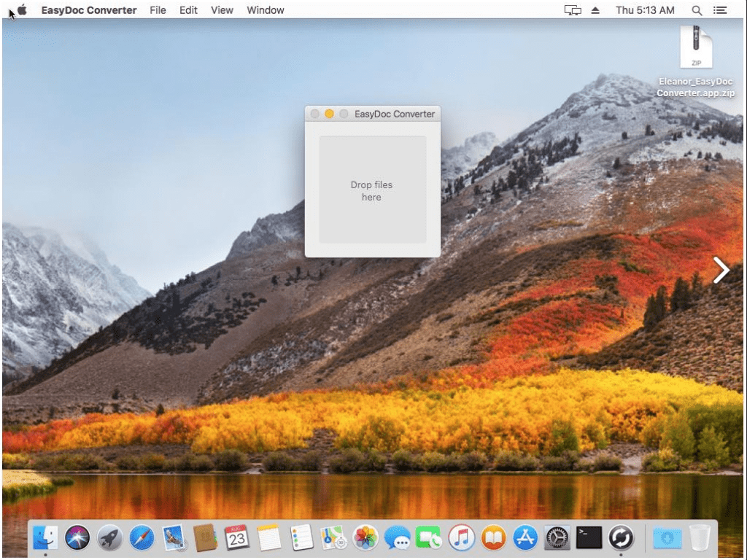
Task: Select the Eleanor_EasyDoc Converter.app.zip file
Action: pos(696,47)
